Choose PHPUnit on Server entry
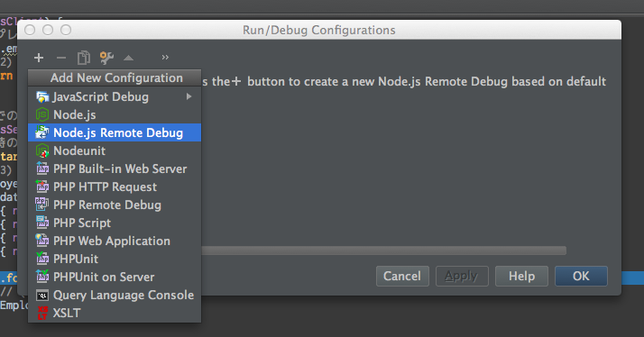Image resolution: width=644 pixels, height=337 pixels. click(x=115, y=277)
